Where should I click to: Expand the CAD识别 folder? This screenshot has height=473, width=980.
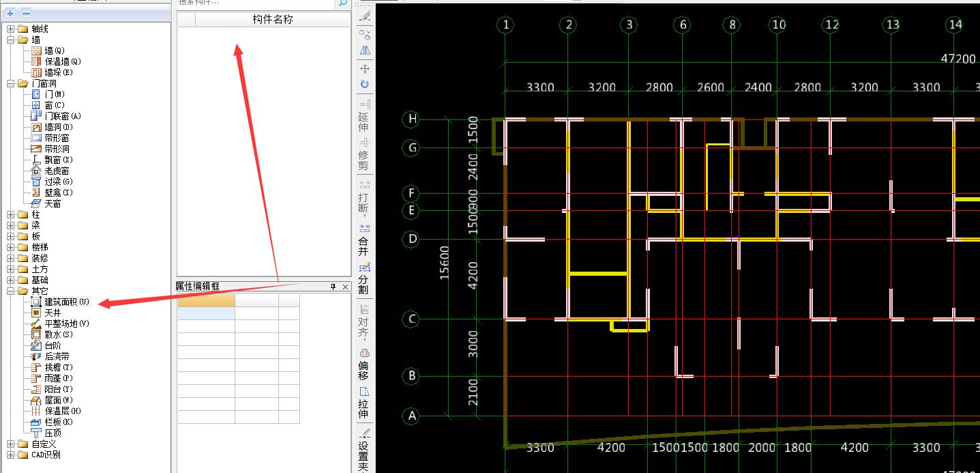[x=11, y=455]
